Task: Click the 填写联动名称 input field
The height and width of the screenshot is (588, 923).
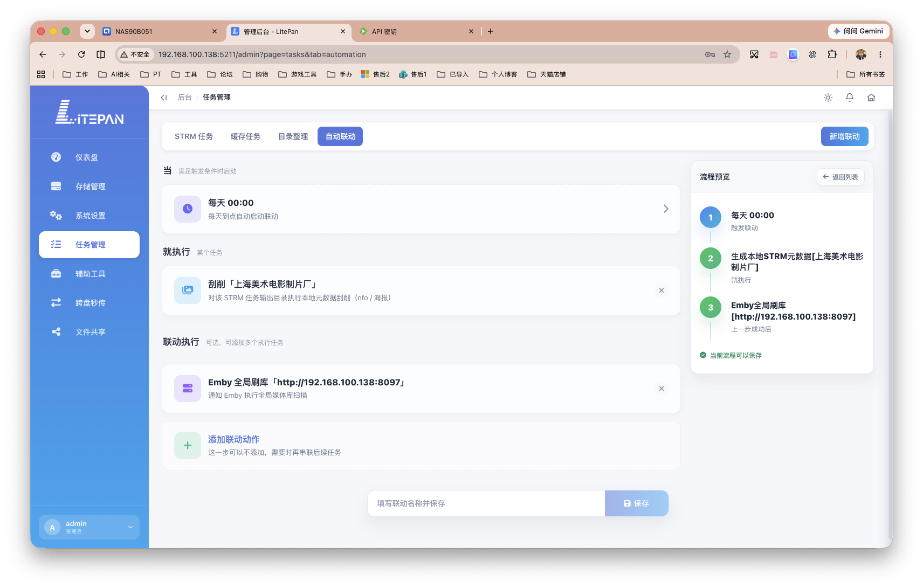Action: [x=486, y=503]
